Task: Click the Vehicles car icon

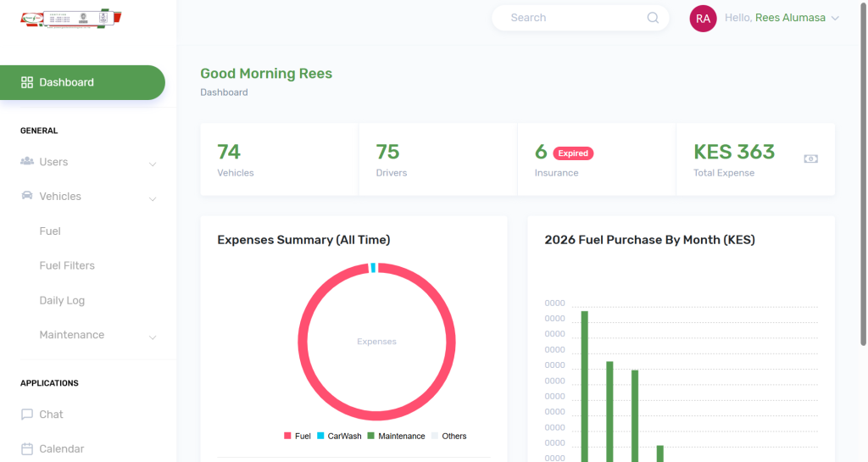Action: point(27,196)
